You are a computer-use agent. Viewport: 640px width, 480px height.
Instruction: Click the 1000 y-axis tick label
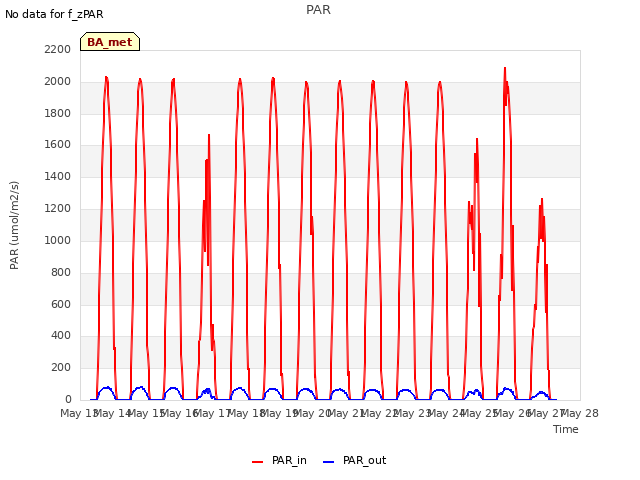click(x=58, y=240)
